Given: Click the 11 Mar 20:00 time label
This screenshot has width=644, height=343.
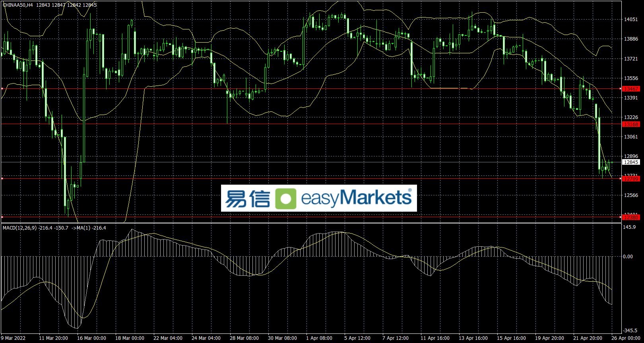Looking at the screenshot, I should 53,338.
